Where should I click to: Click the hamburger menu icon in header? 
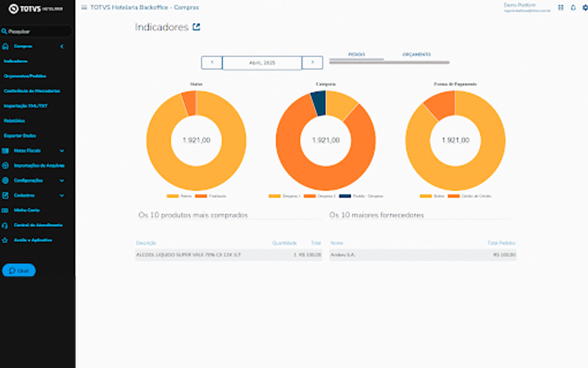[84, 7]
